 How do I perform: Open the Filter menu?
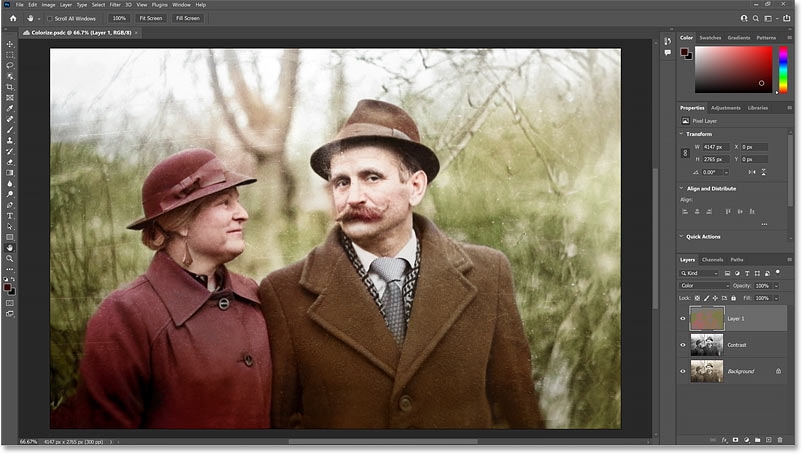(x=115, y=5)
